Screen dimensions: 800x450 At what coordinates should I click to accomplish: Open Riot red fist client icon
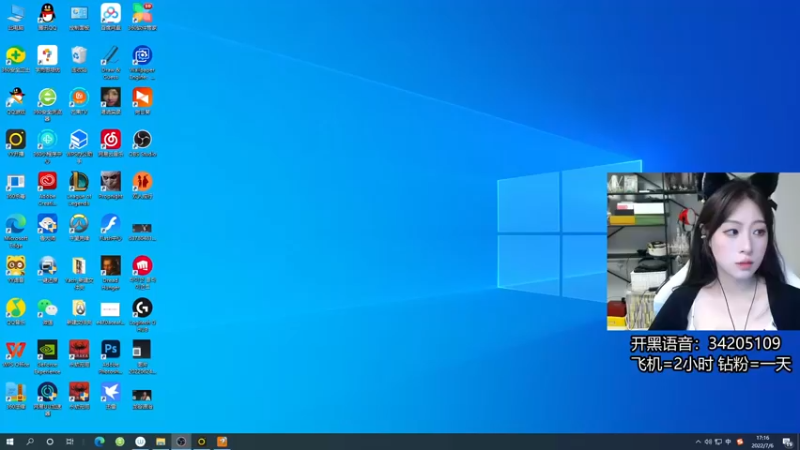[142, 272]
